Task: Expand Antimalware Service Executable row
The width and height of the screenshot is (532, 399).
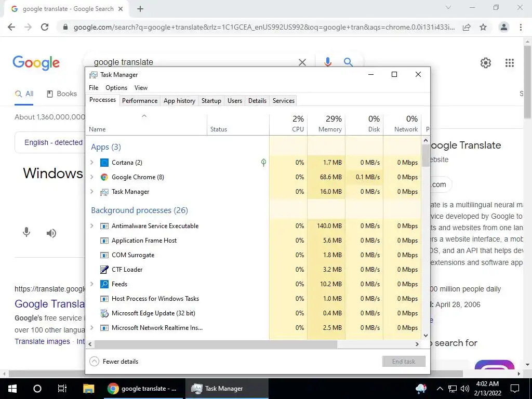Action: click(x=91, y=226)
